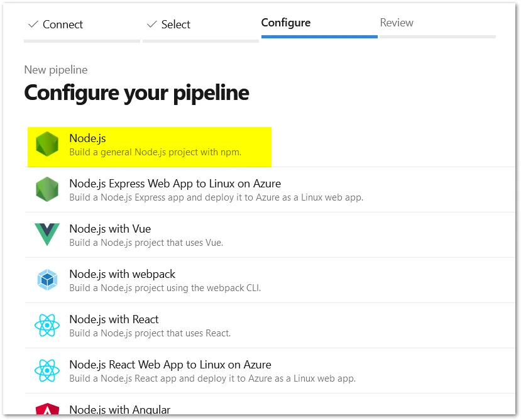Screen dimensions: 521x420
Task: Click 'Build a Node.js project using the webpack CLI.'
Action: click(x=165, y=288)
